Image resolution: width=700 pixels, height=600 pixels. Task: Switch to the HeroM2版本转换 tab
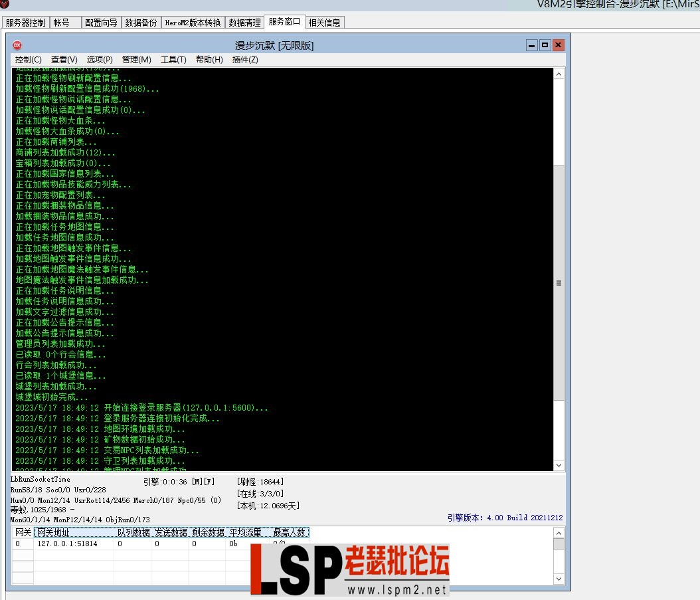[x=193, y=22]
